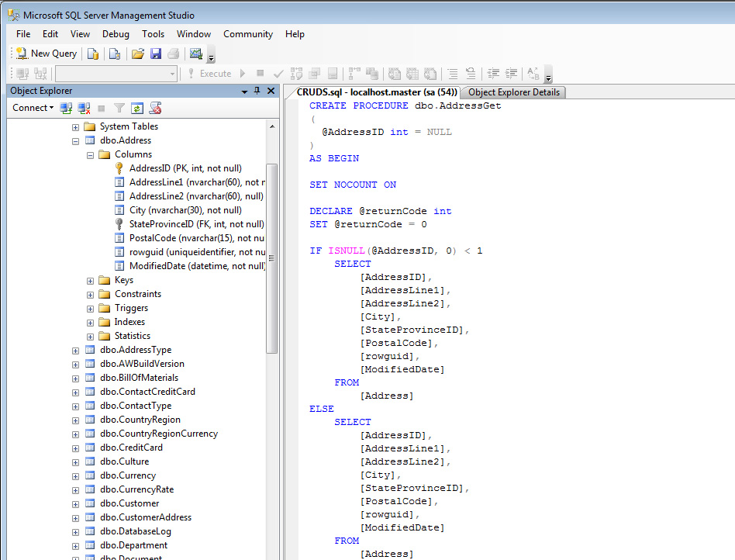735x560 pixels.
Task: Select the StateProvinceID column item
Action: [196, 224]
